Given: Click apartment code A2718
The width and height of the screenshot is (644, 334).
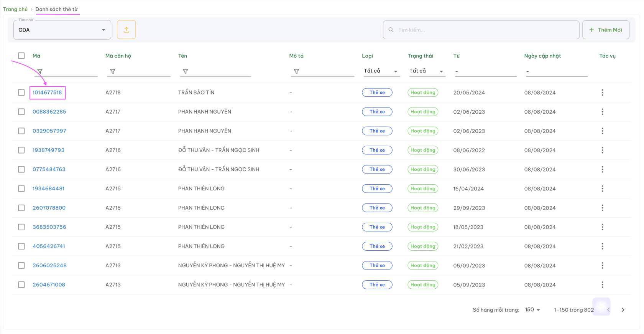Looking at the screenshot, I should coord(113,93).
